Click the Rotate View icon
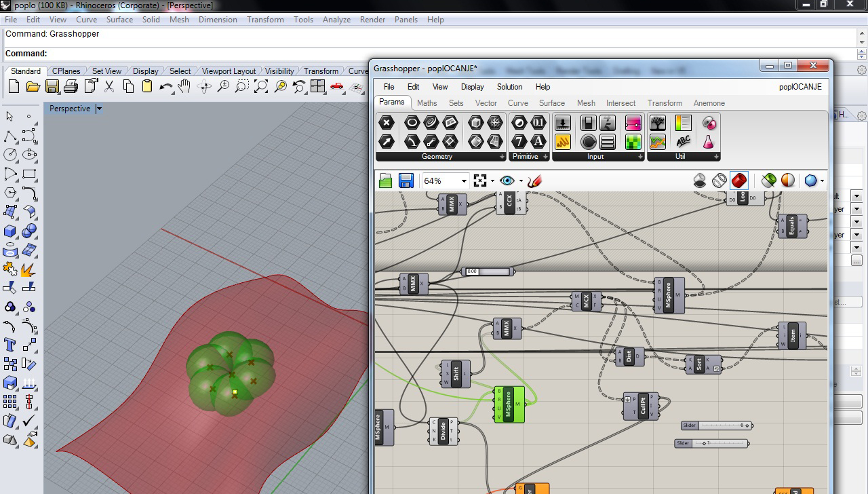This screenshot has height=494, width=868. coord(204,86)
